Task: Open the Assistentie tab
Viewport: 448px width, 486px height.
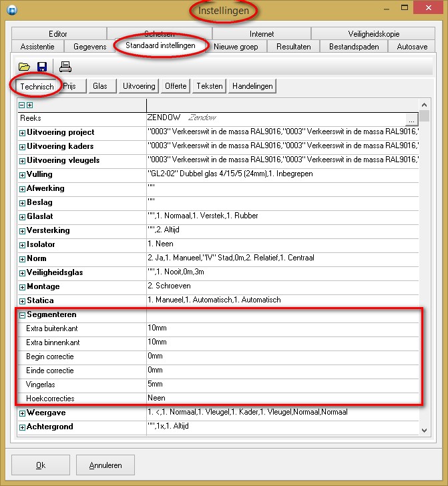Action: point(37,47)
